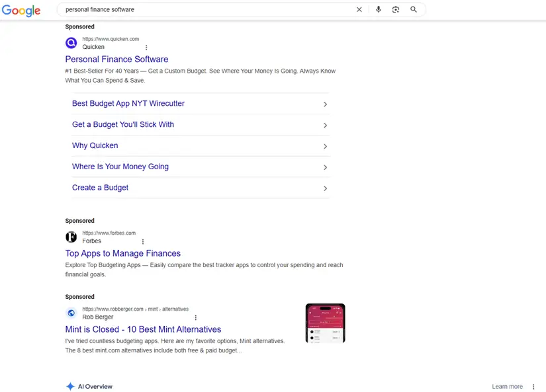Open Google Lens image search
Image resolution: width=546 pixels, height=392 pixels.
(396, 10)
